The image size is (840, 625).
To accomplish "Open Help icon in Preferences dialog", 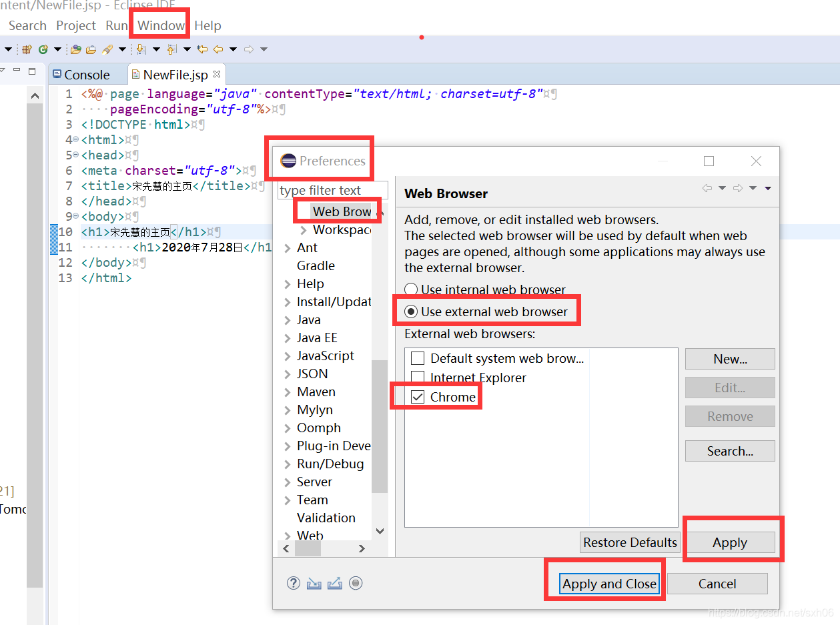I will click(294, 583).
